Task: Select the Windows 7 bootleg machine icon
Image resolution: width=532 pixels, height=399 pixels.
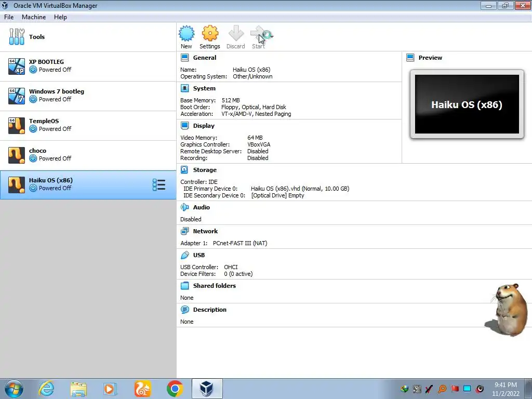Action: 17,96
